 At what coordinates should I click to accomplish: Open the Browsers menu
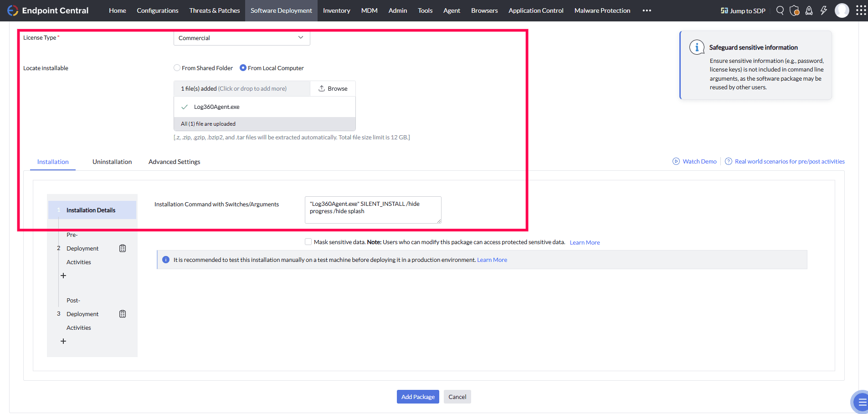484,10
